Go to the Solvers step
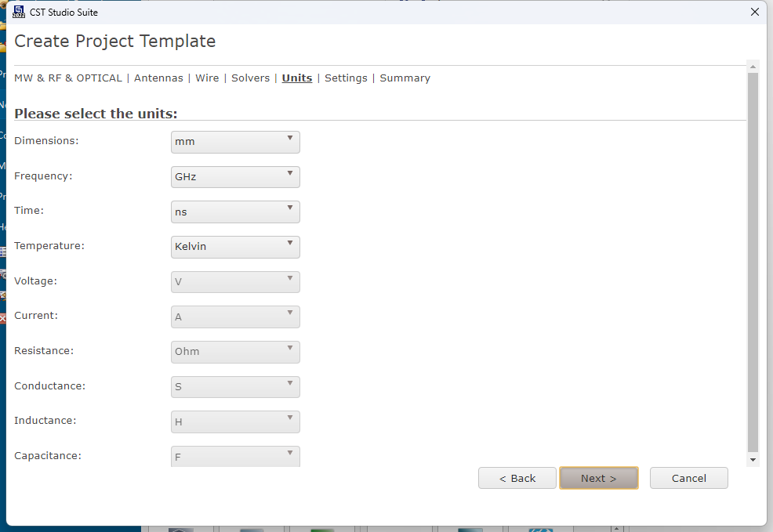 (250, 78)
